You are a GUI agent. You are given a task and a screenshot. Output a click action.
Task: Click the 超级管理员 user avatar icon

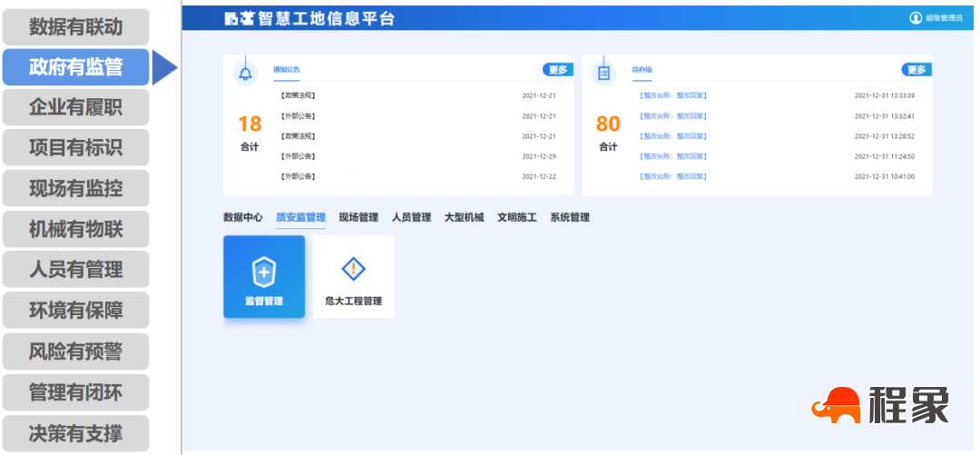[916, 18]
